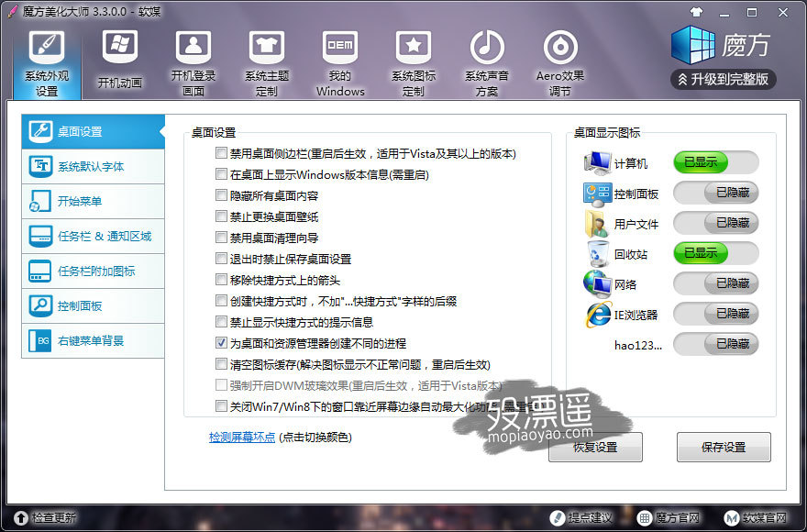Toggle 计算机 desktop icon switch
This screenshot has width=807, height=532.
pos(716,162)
